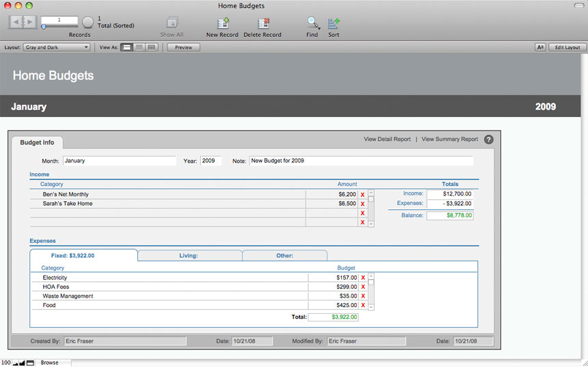Click the $6,200 income amount

click(x=332, y=194)
